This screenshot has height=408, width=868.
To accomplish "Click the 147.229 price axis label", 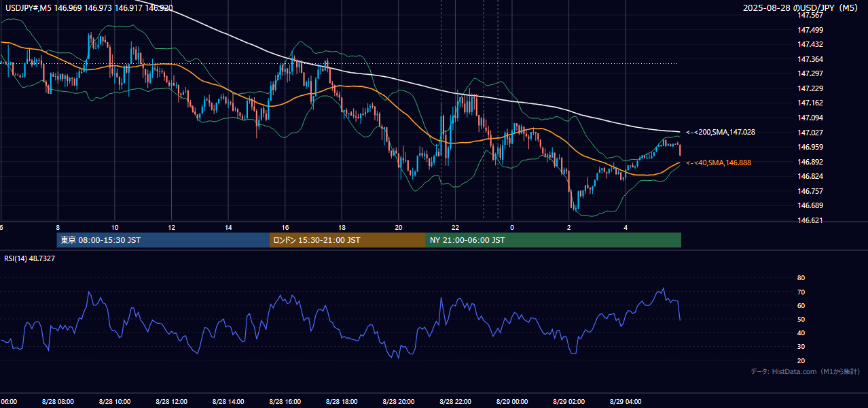I will (x=810, y=88).
